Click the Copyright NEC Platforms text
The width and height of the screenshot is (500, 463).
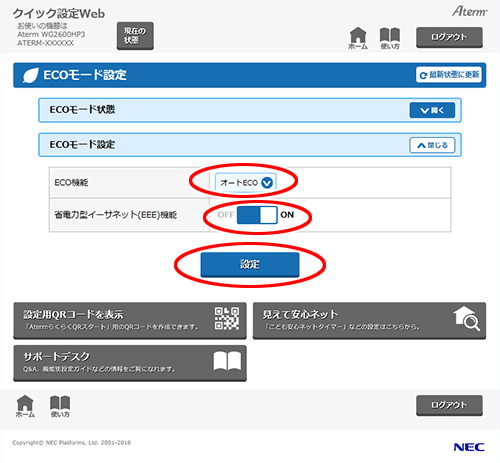pyautogui.click(x=71, y=443)
